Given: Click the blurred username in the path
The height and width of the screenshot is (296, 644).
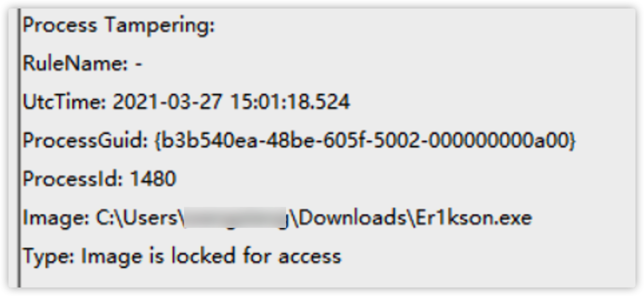Looking at the screenshot, I should tap(235, 217).
